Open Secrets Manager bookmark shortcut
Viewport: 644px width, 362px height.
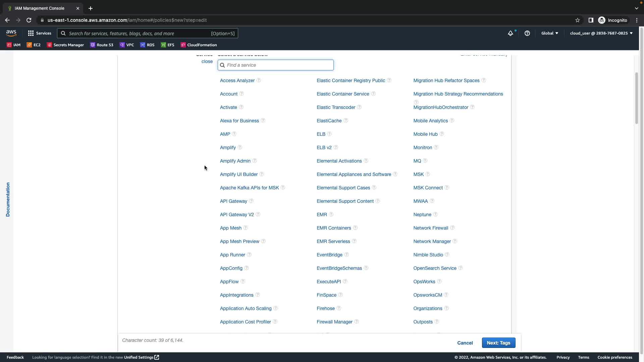pos(65,45)
